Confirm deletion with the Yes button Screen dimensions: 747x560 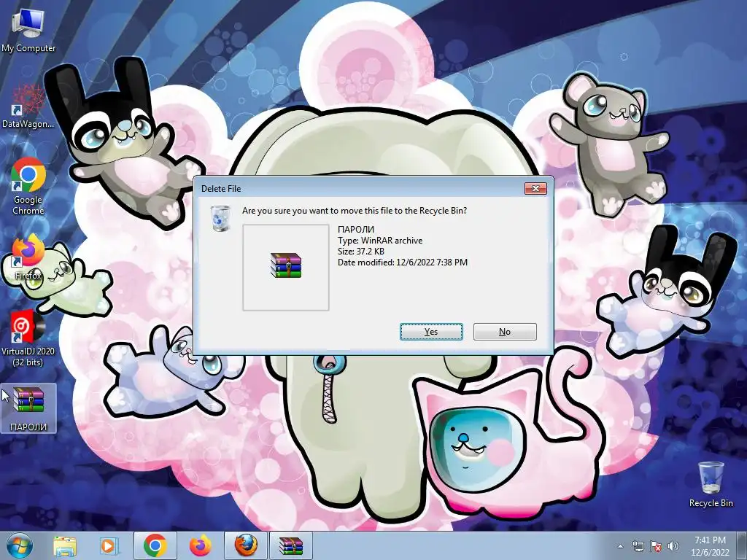(431, 332)
